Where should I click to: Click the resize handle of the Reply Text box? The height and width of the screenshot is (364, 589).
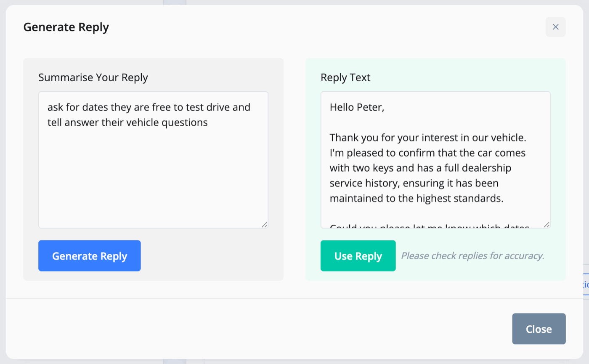pyautogui.click(x=547, y=225)
